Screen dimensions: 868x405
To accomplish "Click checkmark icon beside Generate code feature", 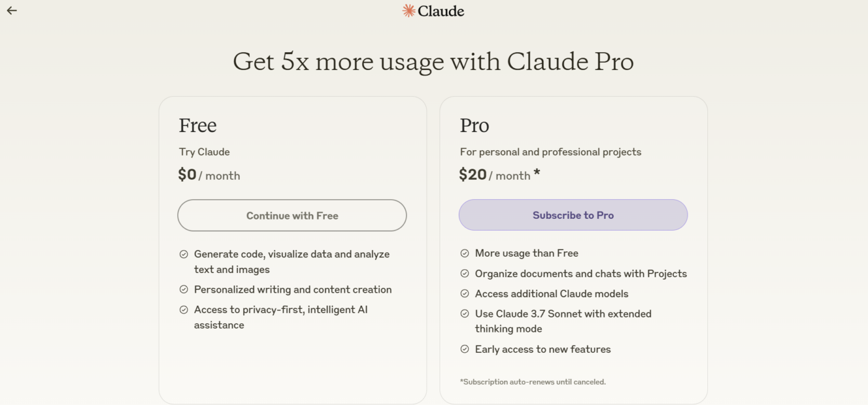I will (184, 254).
